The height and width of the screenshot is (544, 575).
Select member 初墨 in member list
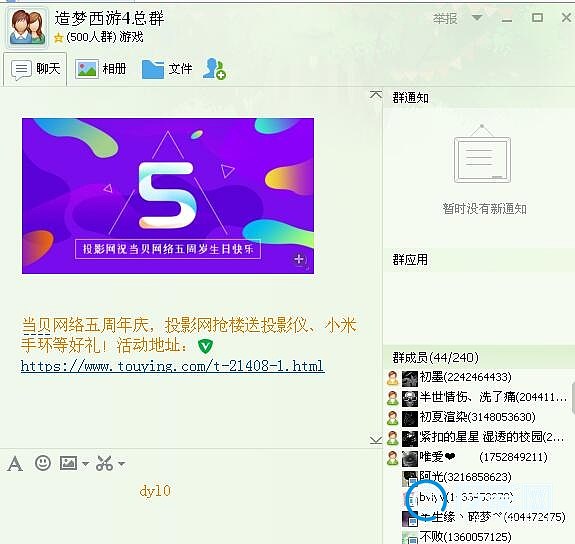[477, 377]
